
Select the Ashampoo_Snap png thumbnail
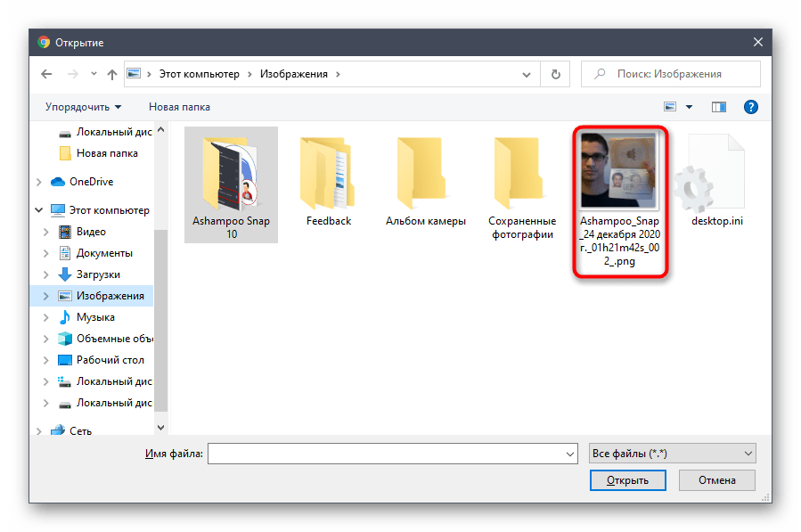[x=619, y=169]
